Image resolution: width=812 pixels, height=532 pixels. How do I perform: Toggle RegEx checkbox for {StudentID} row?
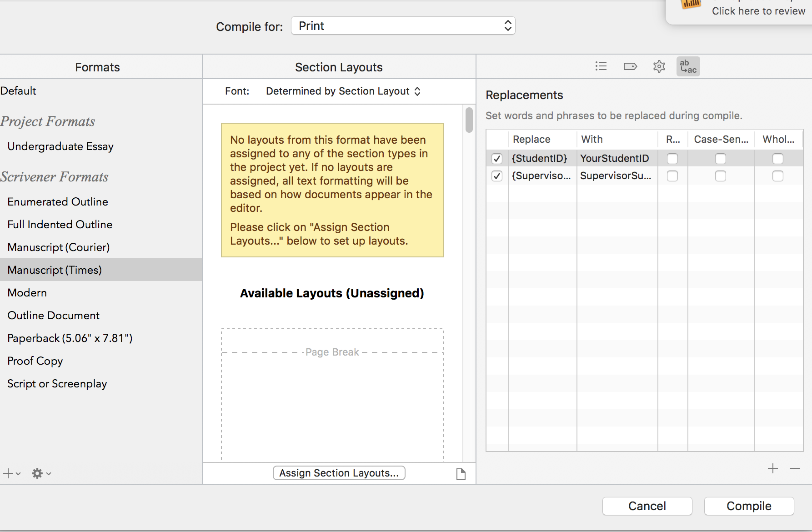672,159
